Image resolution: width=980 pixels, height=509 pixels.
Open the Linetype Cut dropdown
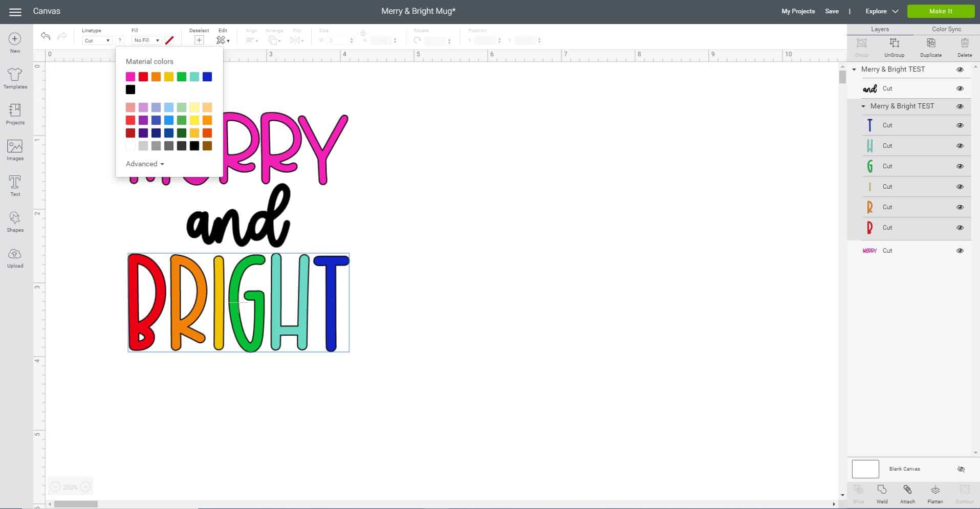pyautogui.click(x=97, y=40)
